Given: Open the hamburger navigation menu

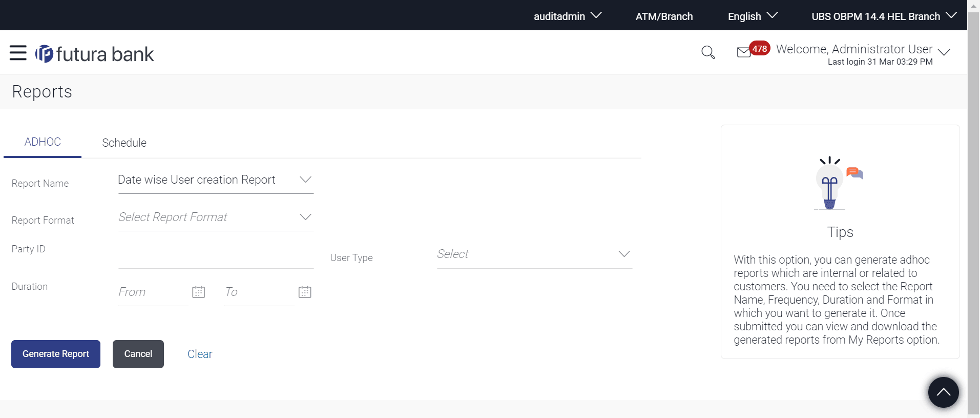Looking at the screenshot, I should click(x=18, y=53).
